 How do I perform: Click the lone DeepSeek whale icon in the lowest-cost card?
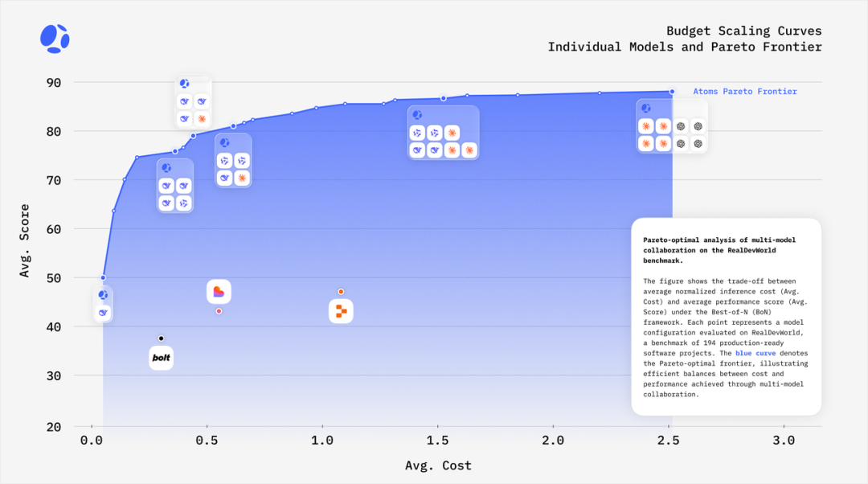coord(103,312)
